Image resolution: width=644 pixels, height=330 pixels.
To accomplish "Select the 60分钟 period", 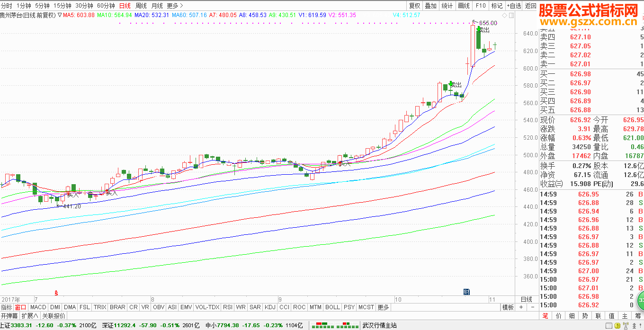I will [x=106, y=6].
